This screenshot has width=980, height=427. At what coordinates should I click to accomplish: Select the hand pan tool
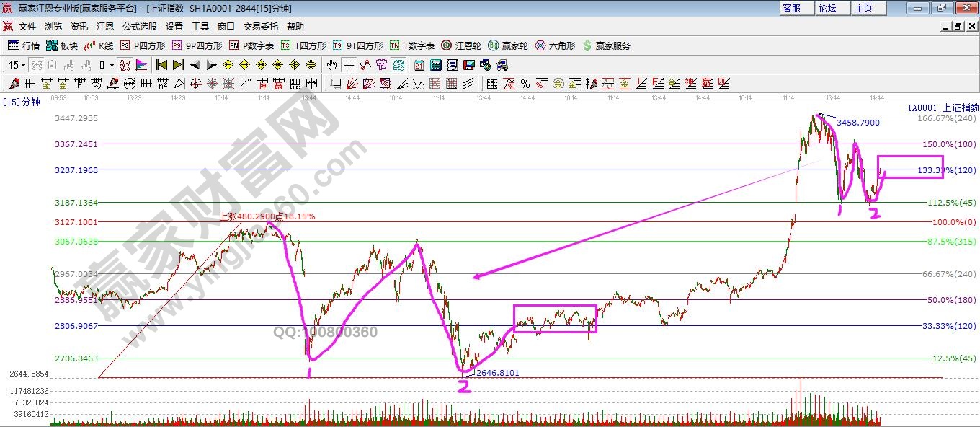coord(332,65)
